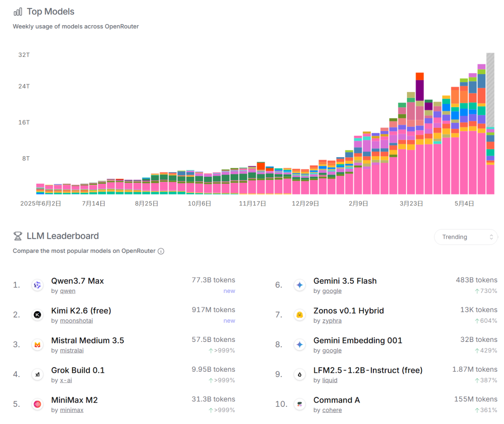Viewport: 504px width, 424px height.
Task: Follow the mistralai author link
Action: click(72, 350)
